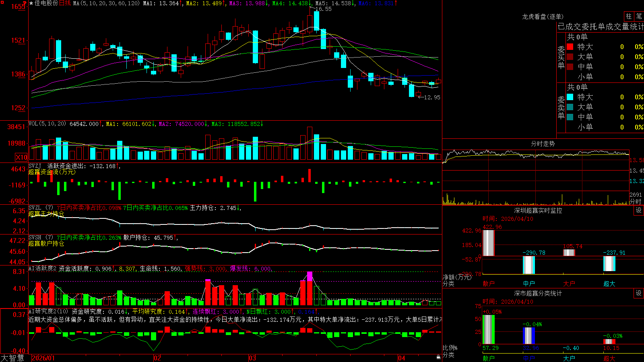Click the 16.55 high price label
The width and height of the screenshot is (644, 362).
[324, 9]
